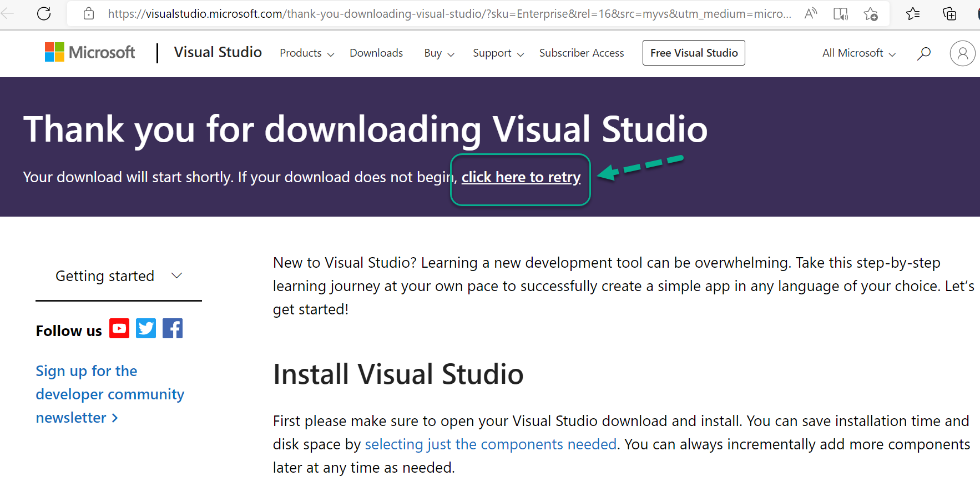The width and height of the screenshot is (980, 486).
Task: Open the Downloads menu item
Action: [376, 53]
